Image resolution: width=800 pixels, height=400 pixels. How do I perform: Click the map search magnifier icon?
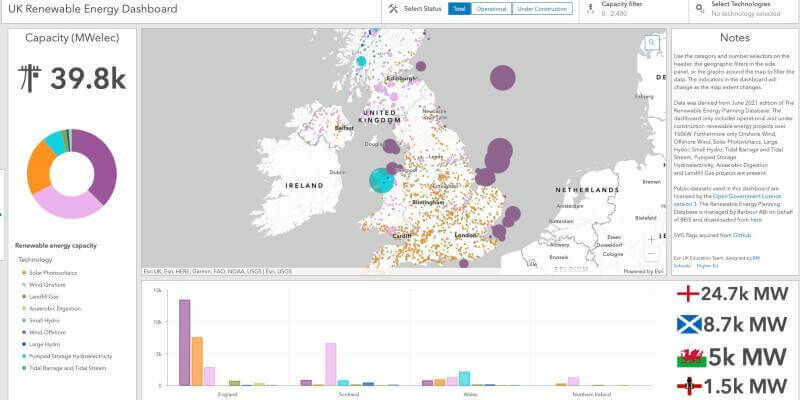coord(652,43)
